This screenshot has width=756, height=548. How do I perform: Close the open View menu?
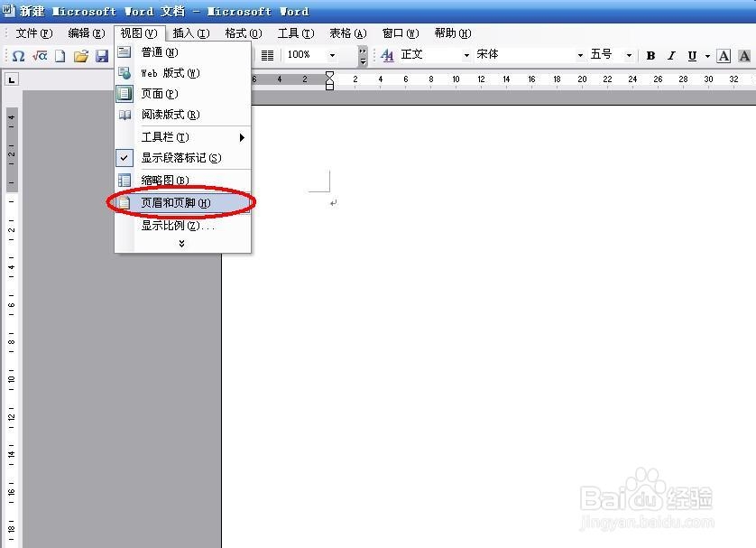point(139,33)
